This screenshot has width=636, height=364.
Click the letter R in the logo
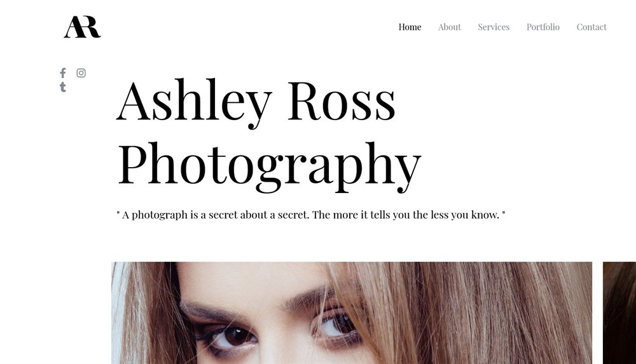point(91,27)
